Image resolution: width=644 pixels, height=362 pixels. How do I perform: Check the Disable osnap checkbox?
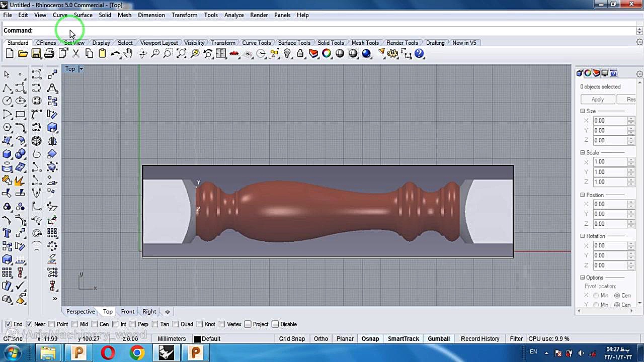pos(275,324)
